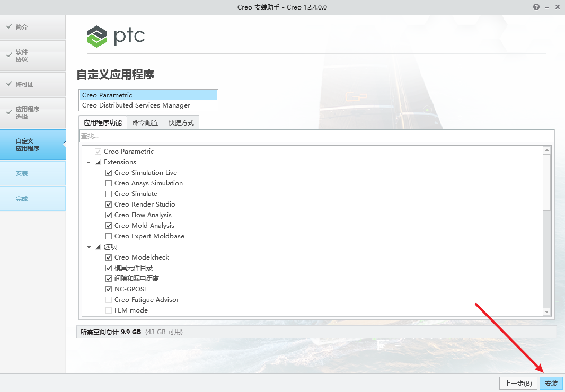The height and width of the screenshot is (392, 565).
Task: Go back with 上一步(B) button
Action: (x=518, y=384)
